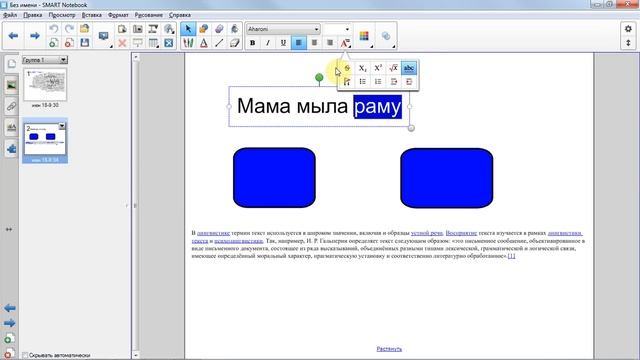Open the font size dropdown
640x360 pixels.
(347, 29)
